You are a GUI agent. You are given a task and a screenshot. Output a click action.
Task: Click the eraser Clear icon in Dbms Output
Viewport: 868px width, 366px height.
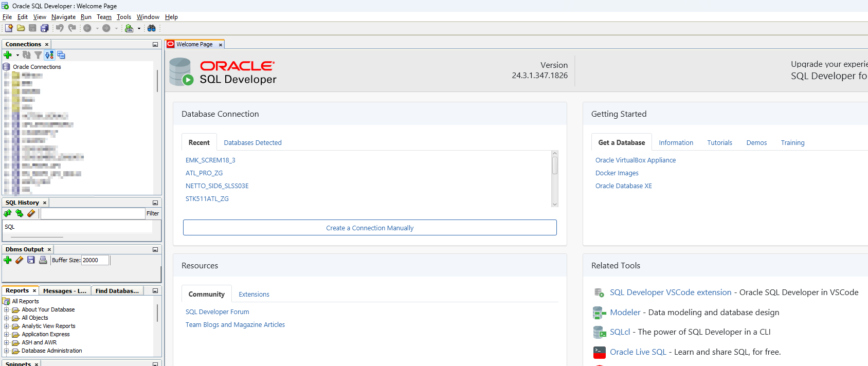tap(19, 260)
